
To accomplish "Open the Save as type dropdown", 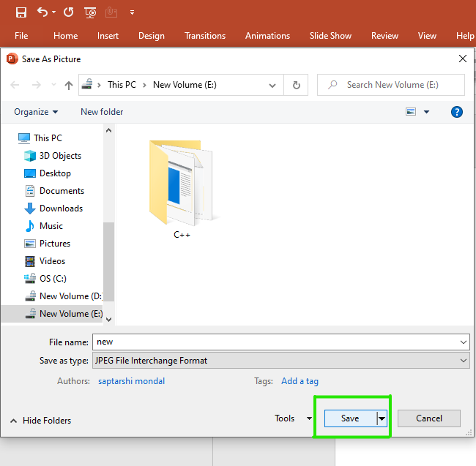I will [x=280, y=361].
